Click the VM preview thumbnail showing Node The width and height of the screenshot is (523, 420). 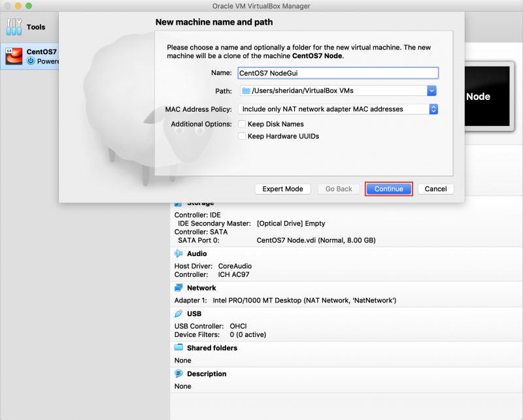[488, 96]
